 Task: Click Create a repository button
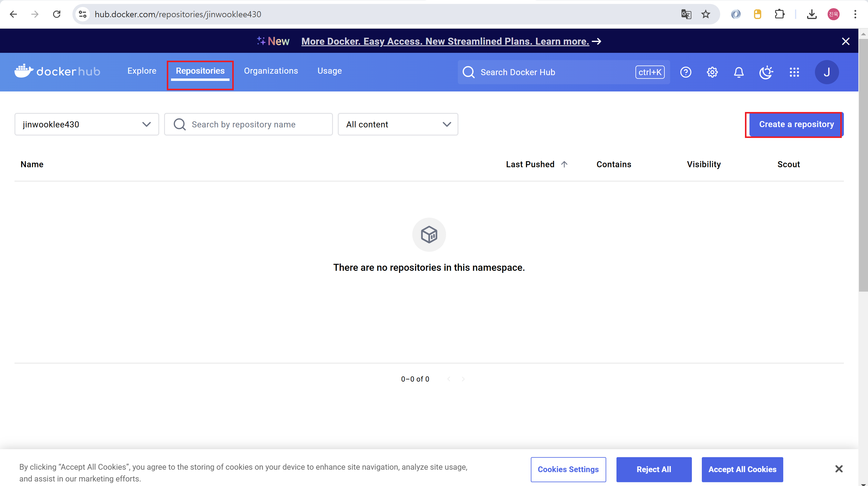(x=796, y=124)
